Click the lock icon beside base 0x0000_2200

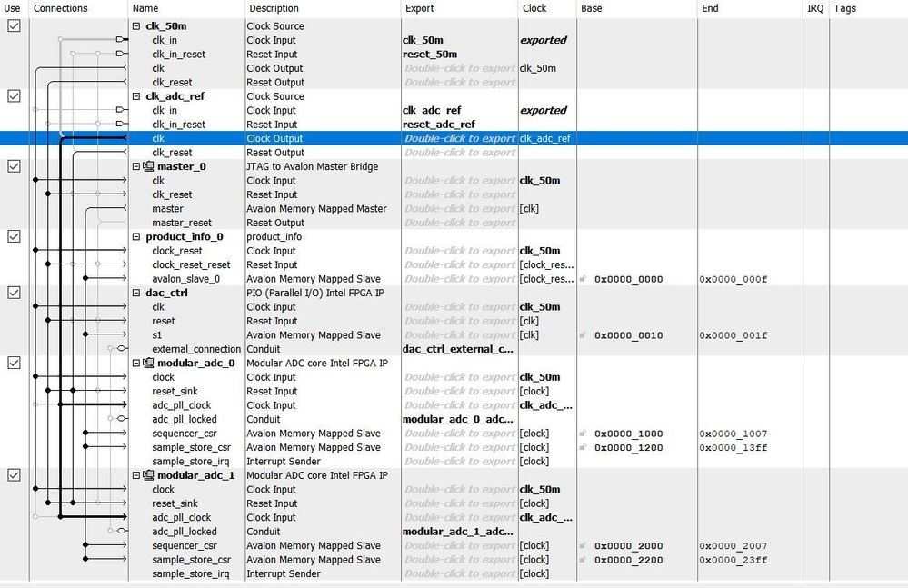click(x=584, y=560)
